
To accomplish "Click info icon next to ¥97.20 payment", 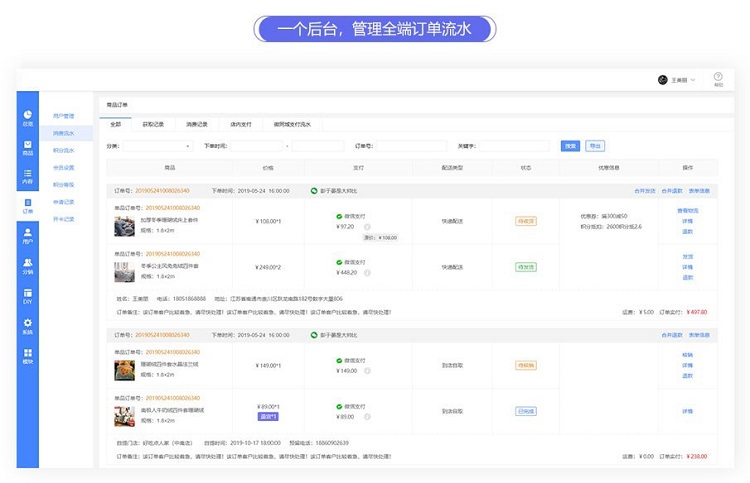I will 367,227.
